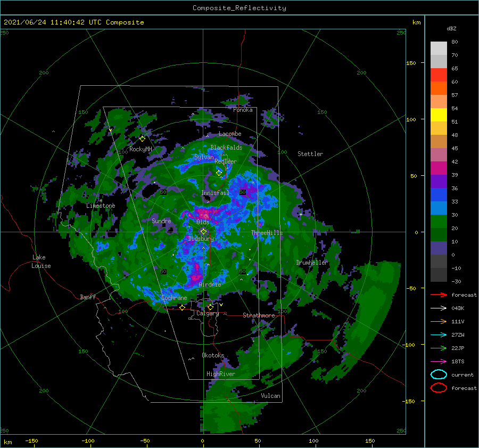Image resolution: width=479 pixels, height=448 pixels.
Task: Click the Lacombe town label
Action: [x=230, y=134]
